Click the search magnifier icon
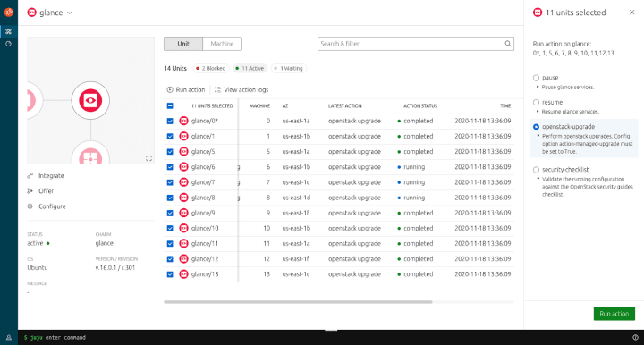The width and height of the screenshot is (644, 345). tap(508, 44)
